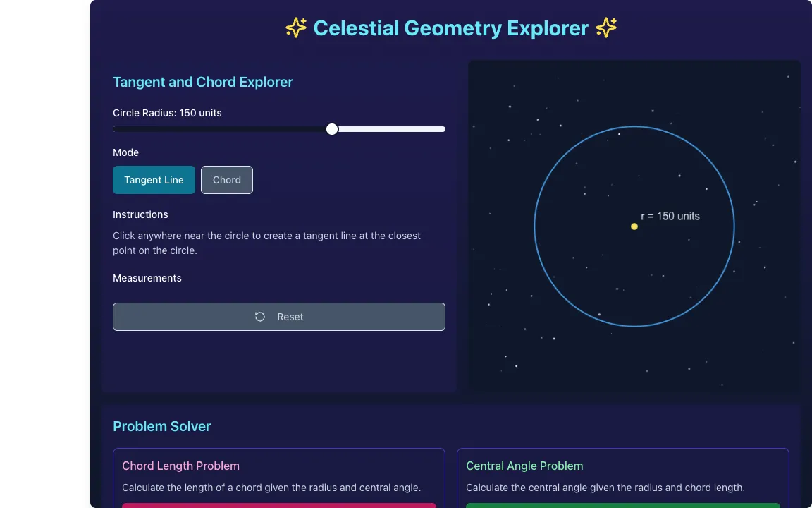Click the yellow center point of circle

634,226
